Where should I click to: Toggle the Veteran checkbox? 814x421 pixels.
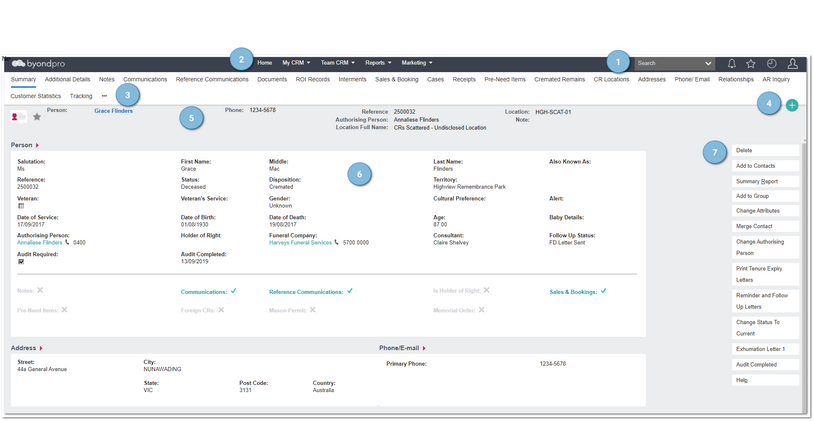point(21,206)
